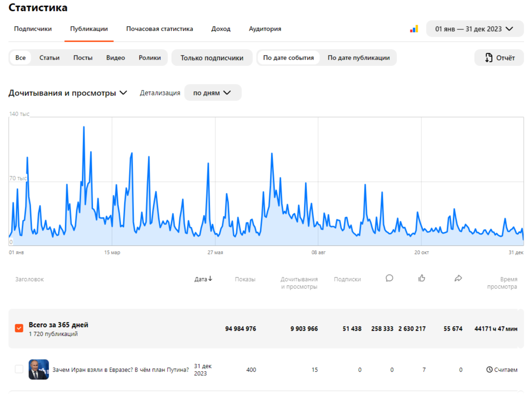Expand the Дочитывания и просмотры metric dropdown
Viewport: 532px width, 396px height.
pyautogui.click(x=68, y=93)
